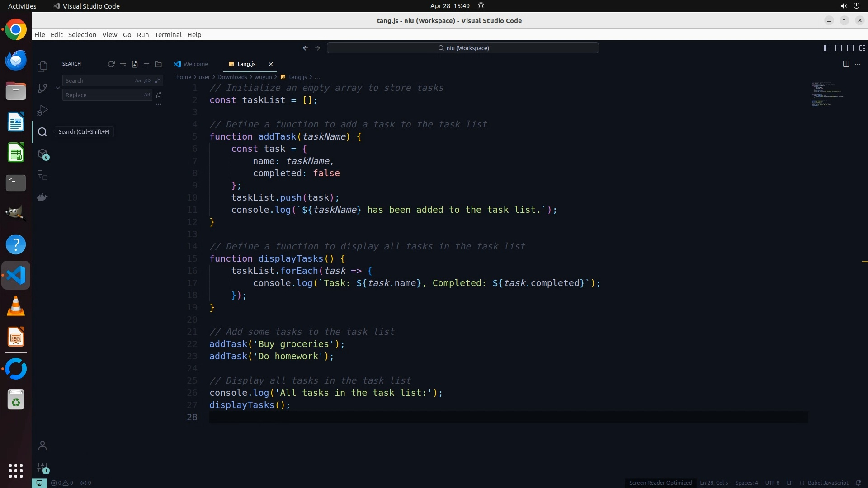Screen dimensions: 868x488
Task: Open the Terminal menu
Action: tap(168, 35)
